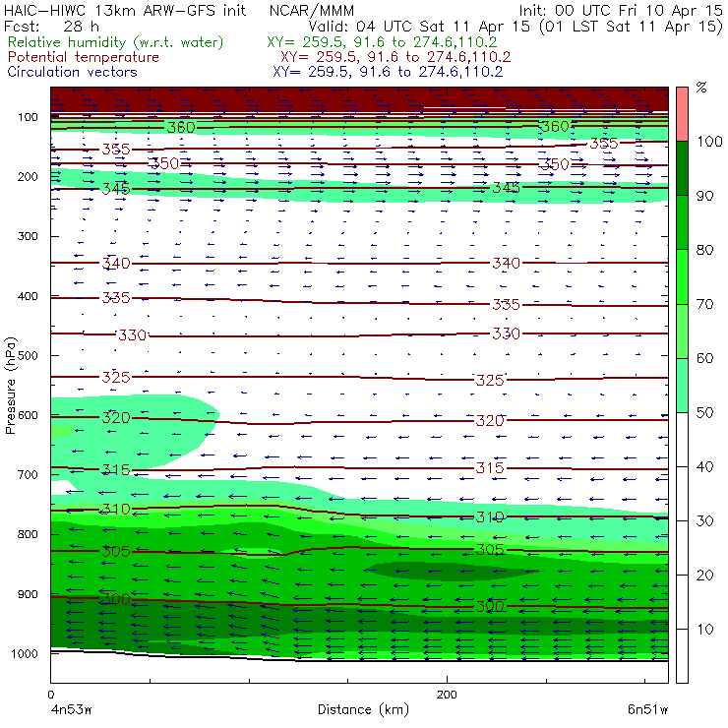The height and width of the screenshot is (728, 728).
Task: Select the blue XY coordinates line
Action: point(388,72)
